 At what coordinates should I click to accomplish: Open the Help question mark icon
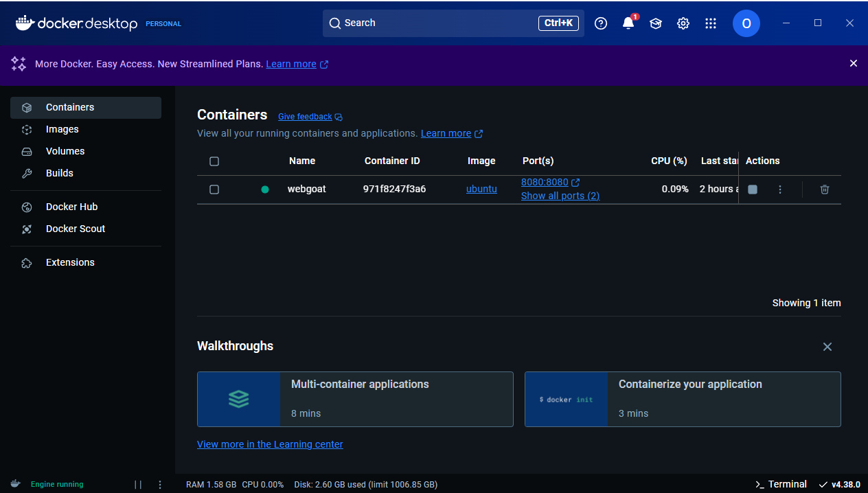click(x=601, y=23)
